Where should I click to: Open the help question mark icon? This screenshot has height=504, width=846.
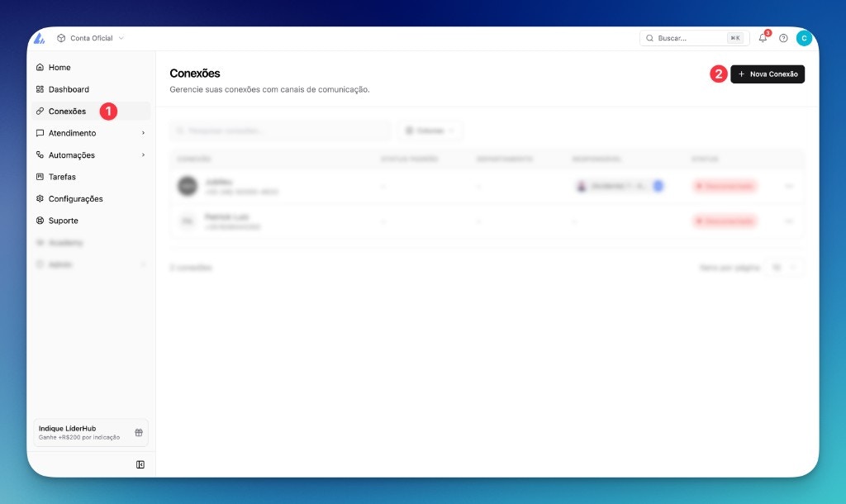coord(783,38)
